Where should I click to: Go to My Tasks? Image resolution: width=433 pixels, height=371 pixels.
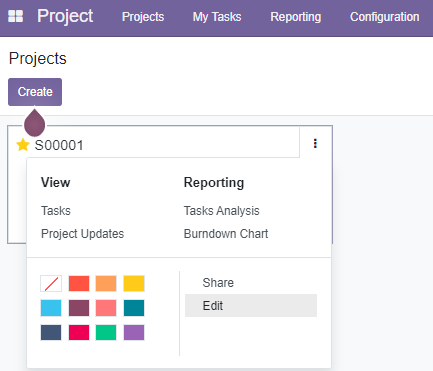[217, 17]
